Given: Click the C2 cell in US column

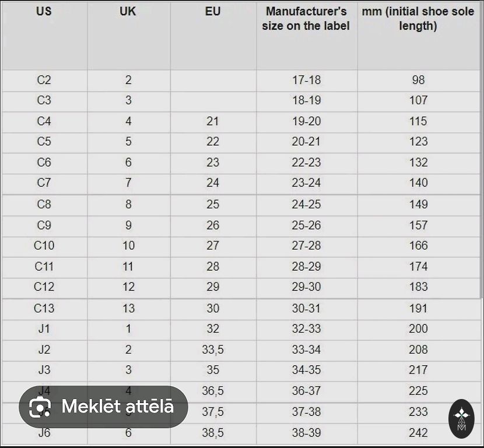Looking at the screenshot, I should pyautogui.click(x=44, y=80).
